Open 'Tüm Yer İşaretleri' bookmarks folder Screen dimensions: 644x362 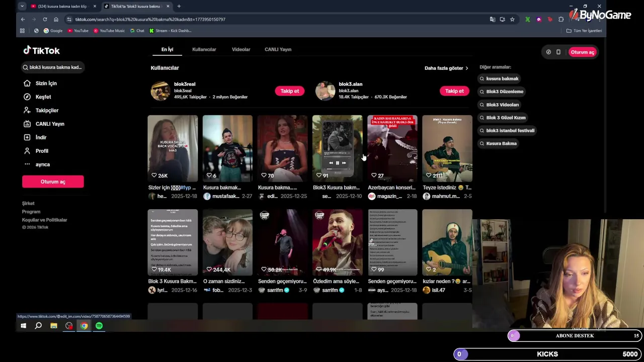[584, 31]
